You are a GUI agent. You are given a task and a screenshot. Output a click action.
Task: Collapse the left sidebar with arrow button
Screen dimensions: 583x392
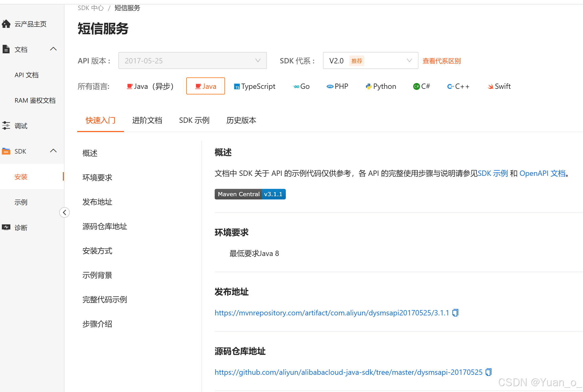point(64,212)
